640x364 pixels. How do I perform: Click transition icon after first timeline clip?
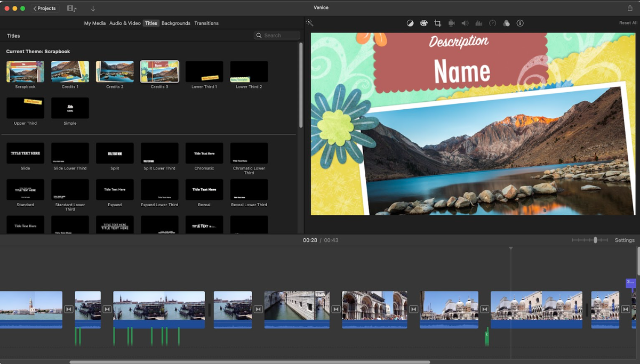tap(68, 309)
